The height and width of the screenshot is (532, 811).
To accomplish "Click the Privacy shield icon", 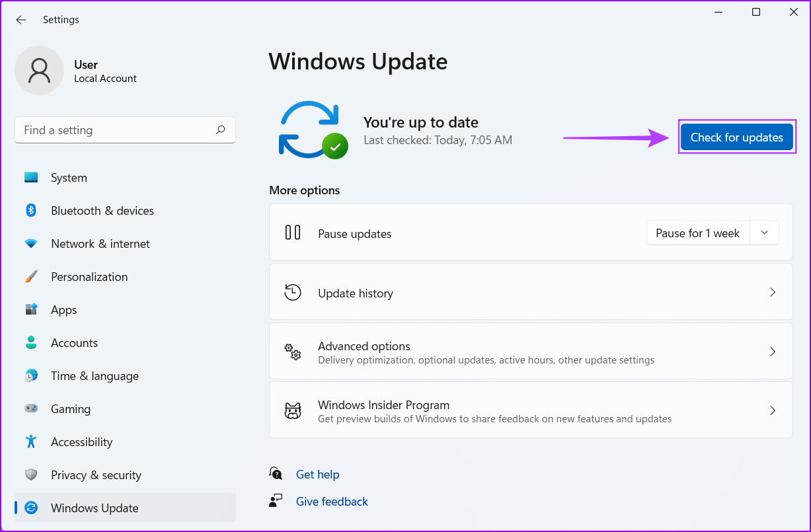I will tap(31, 475).
